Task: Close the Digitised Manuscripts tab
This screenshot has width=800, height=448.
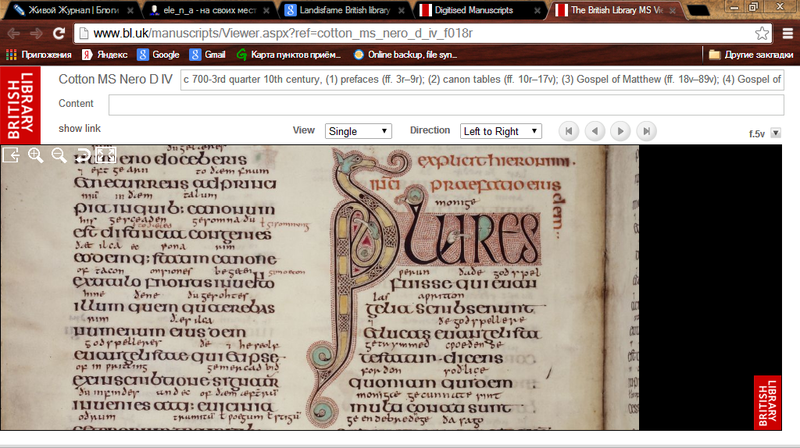Action: click(x=537, y=10)
